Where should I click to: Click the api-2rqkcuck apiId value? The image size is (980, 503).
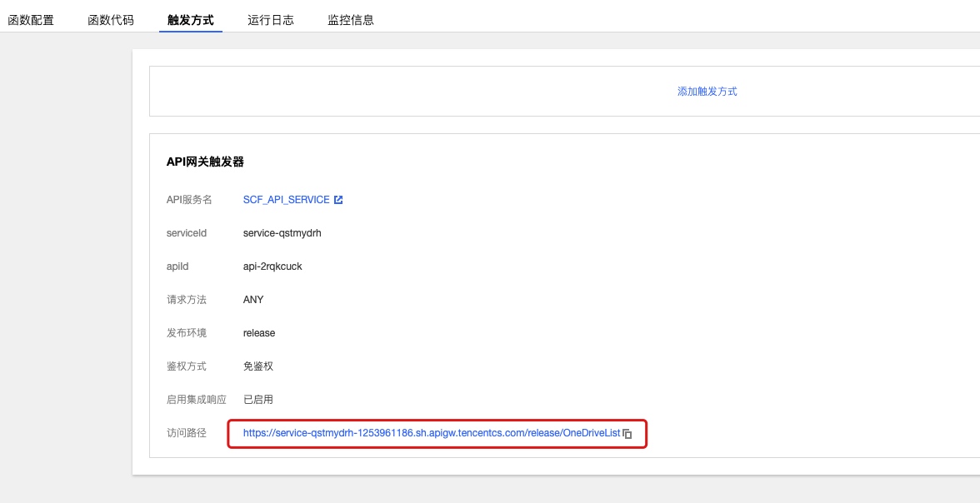[x=272, y=266]
